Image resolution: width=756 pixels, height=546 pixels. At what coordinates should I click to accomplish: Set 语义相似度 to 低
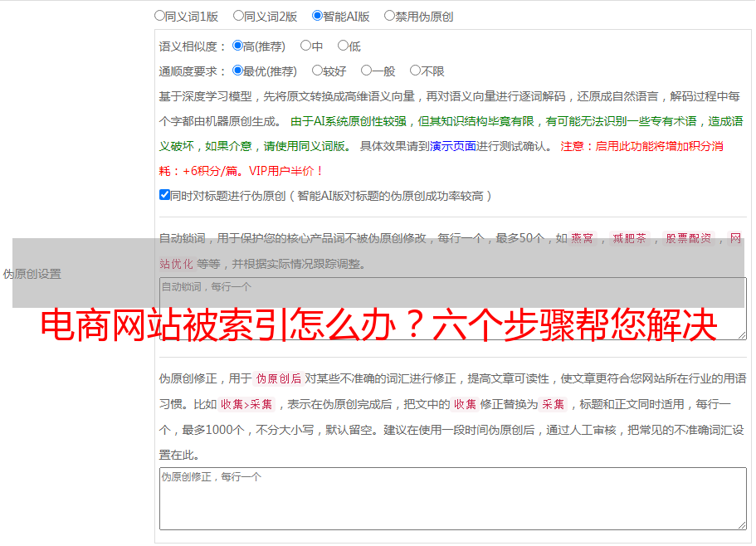click(x=343, y=46)
